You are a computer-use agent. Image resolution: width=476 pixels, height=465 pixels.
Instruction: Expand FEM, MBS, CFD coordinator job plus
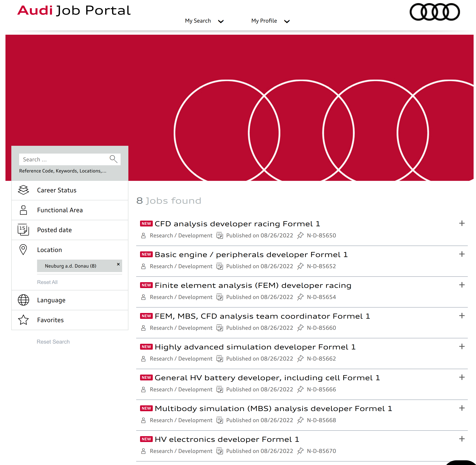pyautogui.click(x=462, y=316)
